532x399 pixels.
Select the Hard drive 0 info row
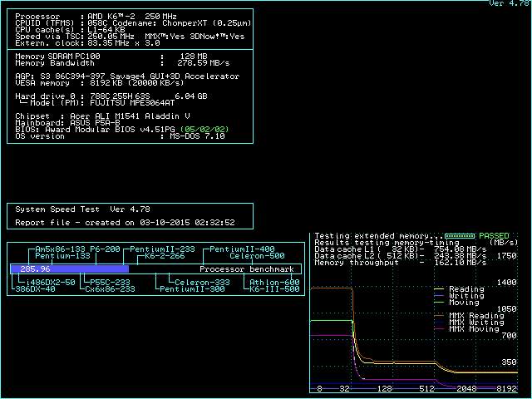[x=112, y=96]
